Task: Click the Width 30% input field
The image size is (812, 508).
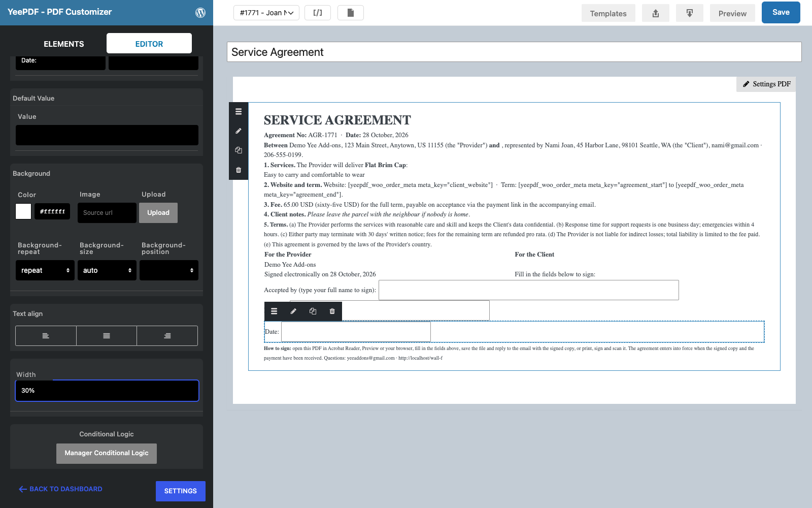Action: [107, 391]
